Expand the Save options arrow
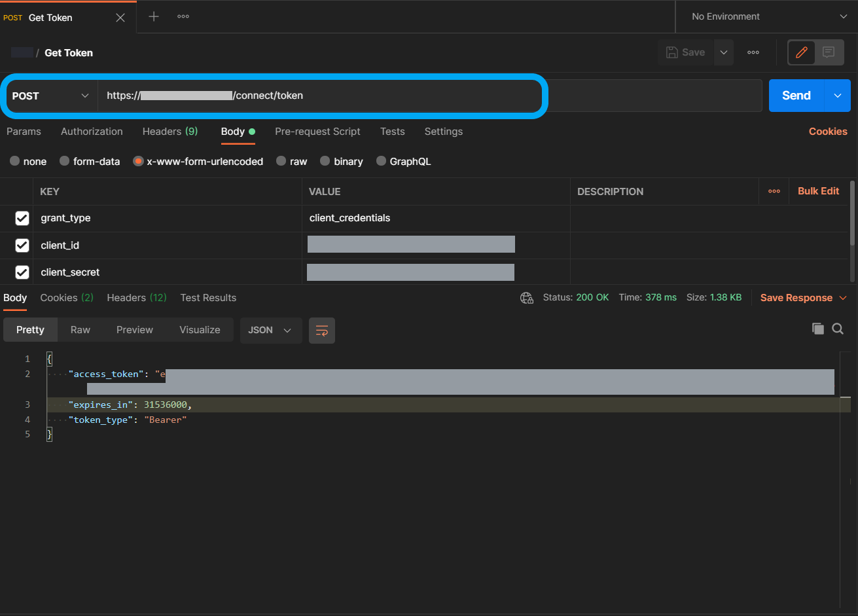 (723, 52)
